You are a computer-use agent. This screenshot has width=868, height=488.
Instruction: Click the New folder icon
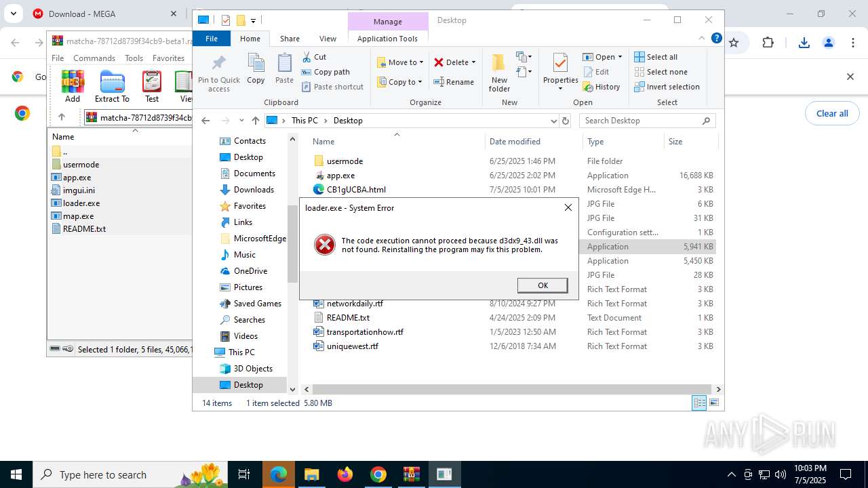pos(499,63)
